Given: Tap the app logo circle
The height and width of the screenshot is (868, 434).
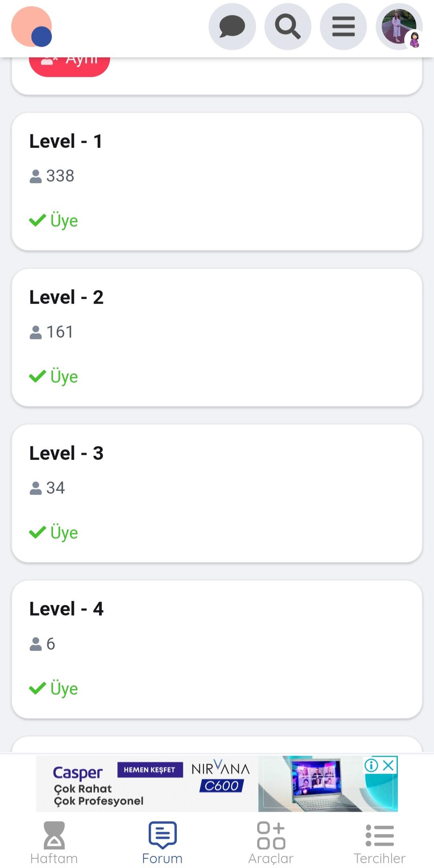Looking at the screenshot, I should point(32,27).
